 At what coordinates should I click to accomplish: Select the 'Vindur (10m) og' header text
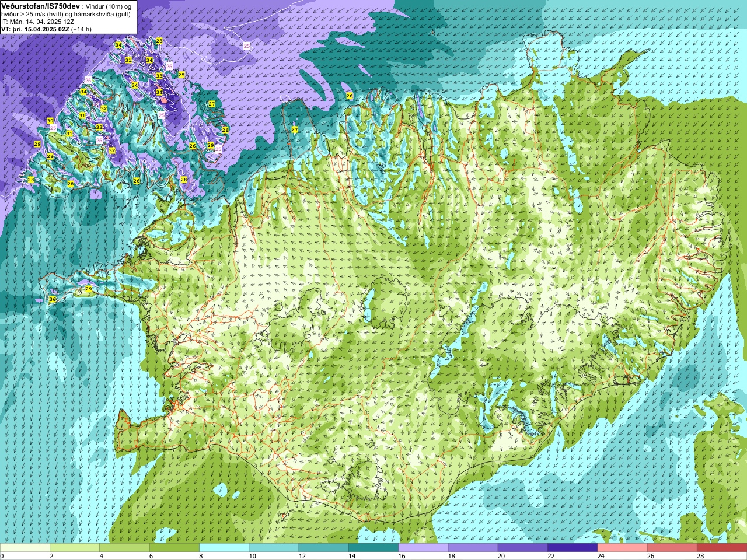click(109, 6)
